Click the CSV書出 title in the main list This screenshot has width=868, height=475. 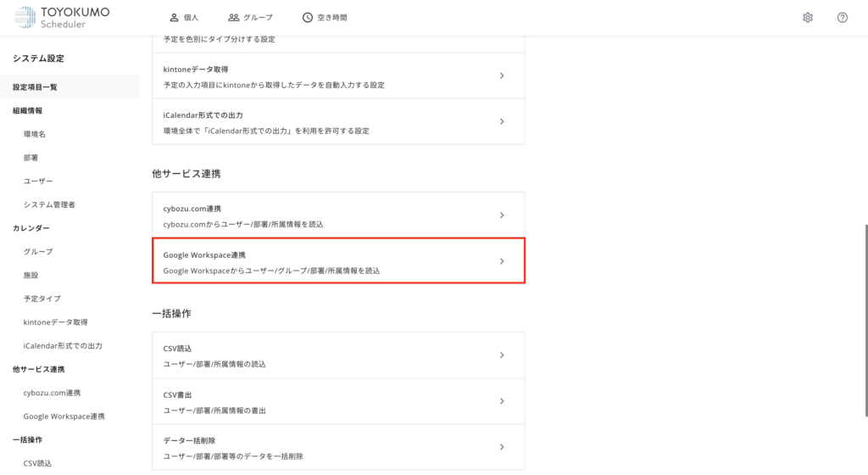(177, 395)
